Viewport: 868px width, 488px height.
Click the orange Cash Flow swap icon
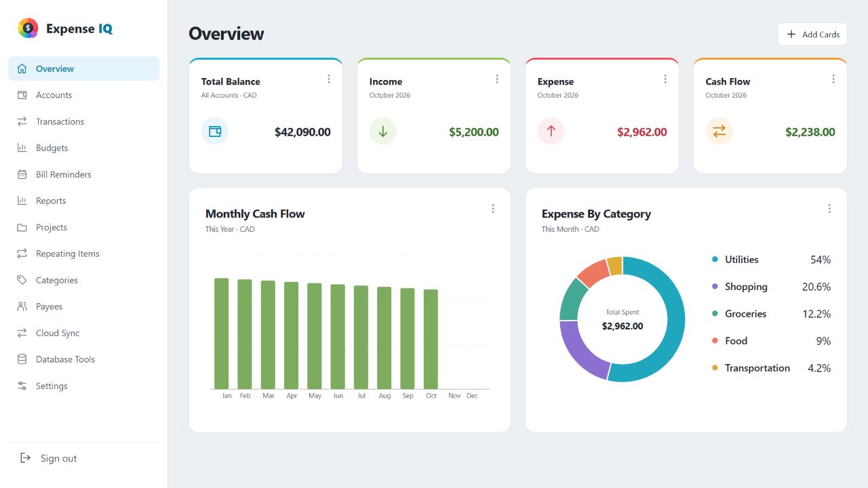tap(719, 131)
